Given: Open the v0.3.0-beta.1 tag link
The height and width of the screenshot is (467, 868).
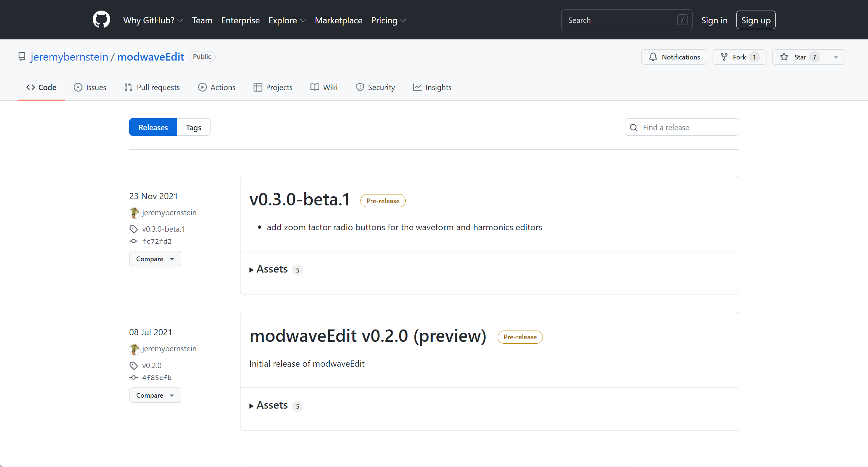Looking at the screenshot, I should [163, 229].
